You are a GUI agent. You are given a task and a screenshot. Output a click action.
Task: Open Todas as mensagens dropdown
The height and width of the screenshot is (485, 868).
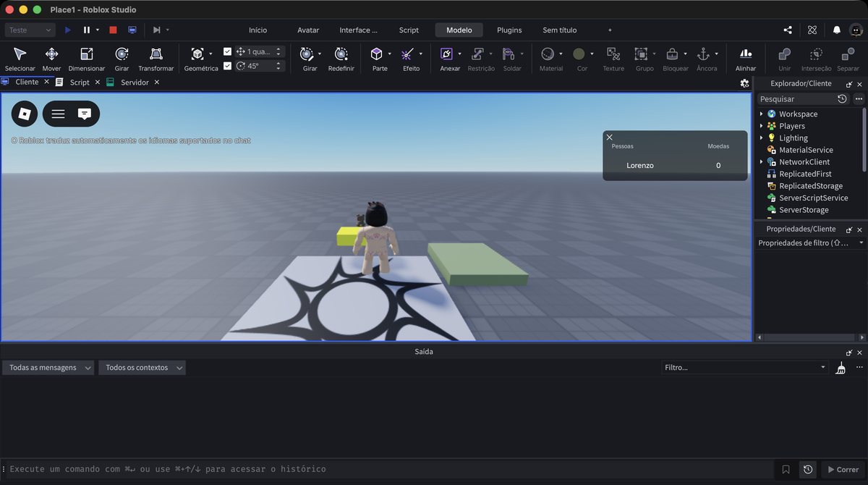pyautogui.click(x=48, y=368)
